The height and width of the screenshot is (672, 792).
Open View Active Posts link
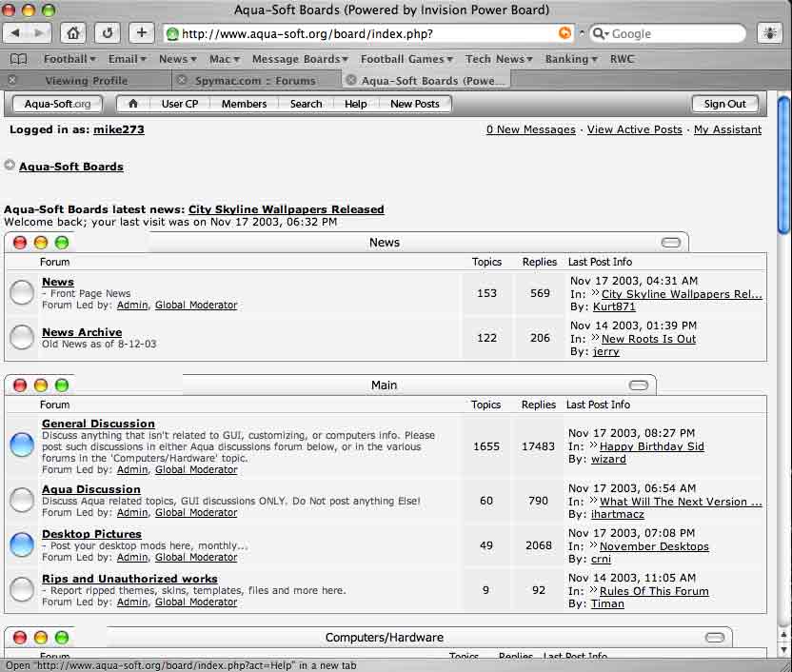634,129
